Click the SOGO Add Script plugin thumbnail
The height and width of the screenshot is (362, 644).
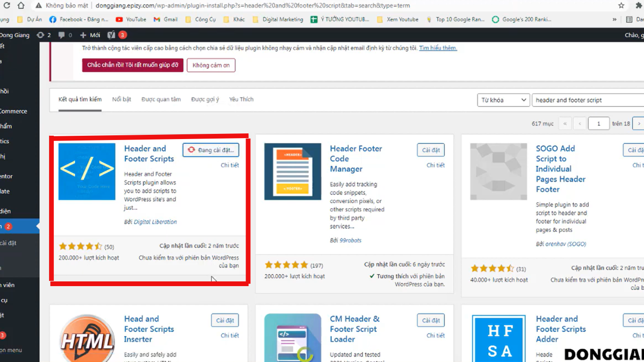499,172
